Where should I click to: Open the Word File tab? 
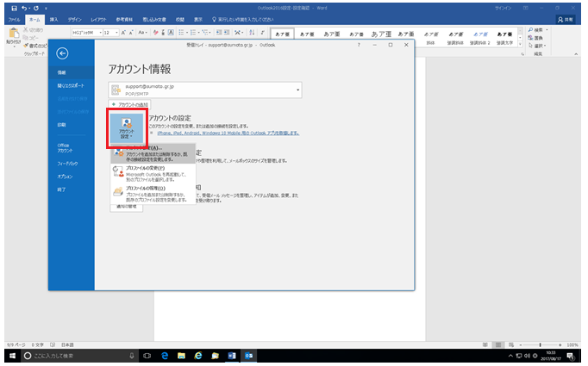click(15, 20)
